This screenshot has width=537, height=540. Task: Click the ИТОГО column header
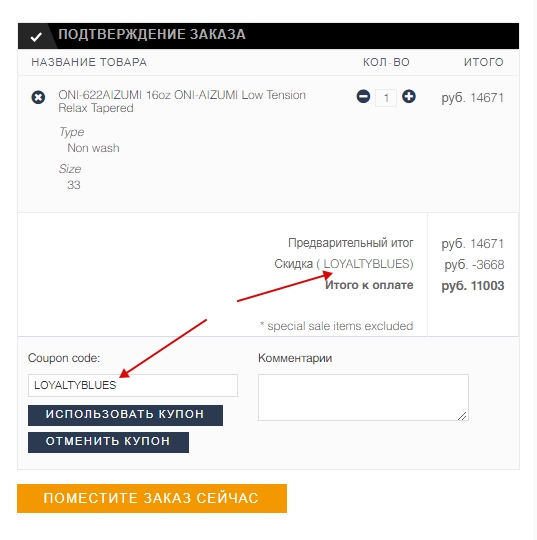pyautogui.click(x=484, y=62)
